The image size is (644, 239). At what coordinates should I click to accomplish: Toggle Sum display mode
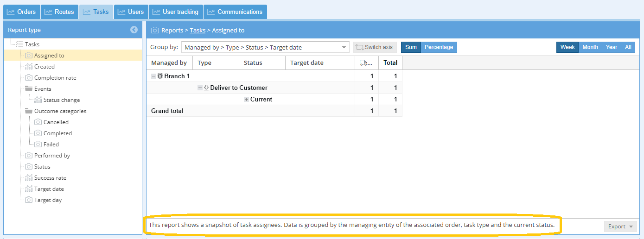(411, 47)
